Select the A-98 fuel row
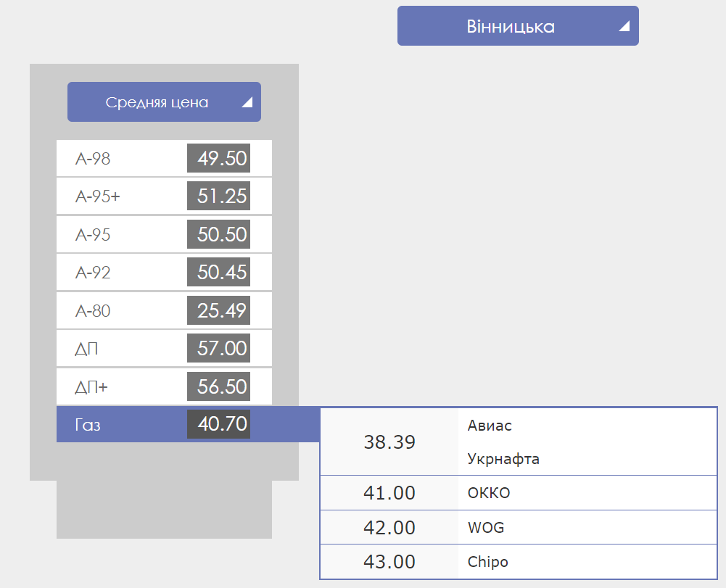The image size is (726, 588). click(93, 158)
